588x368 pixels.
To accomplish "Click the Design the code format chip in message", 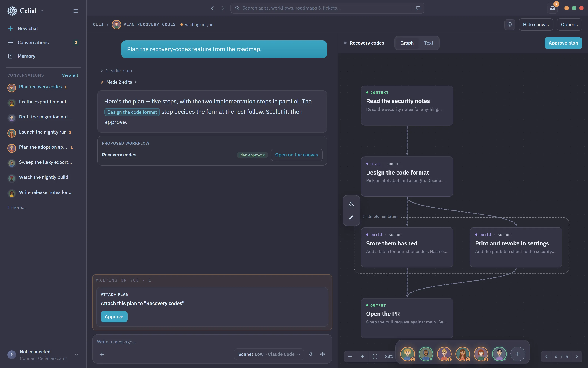I will coord(132,112).
